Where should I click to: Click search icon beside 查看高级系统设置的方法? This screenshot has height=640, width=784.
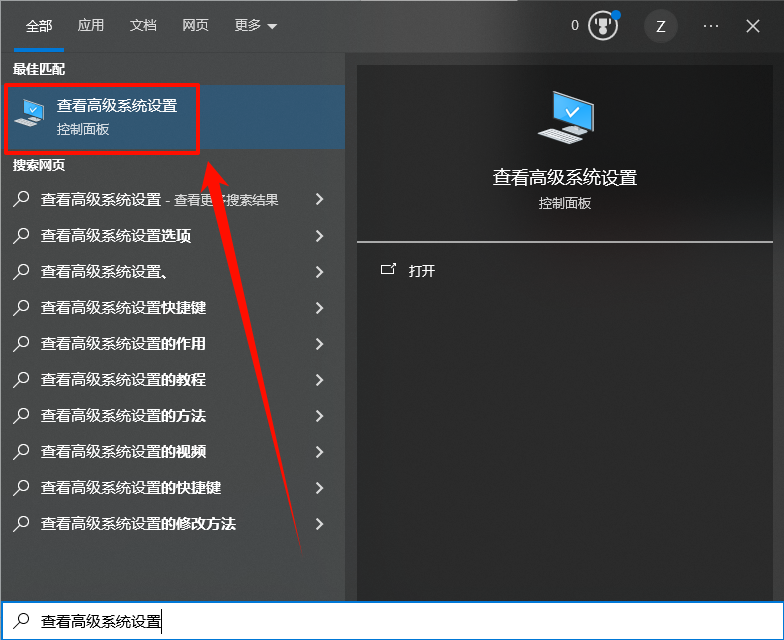pyautogui.click(x=21, y=415)
